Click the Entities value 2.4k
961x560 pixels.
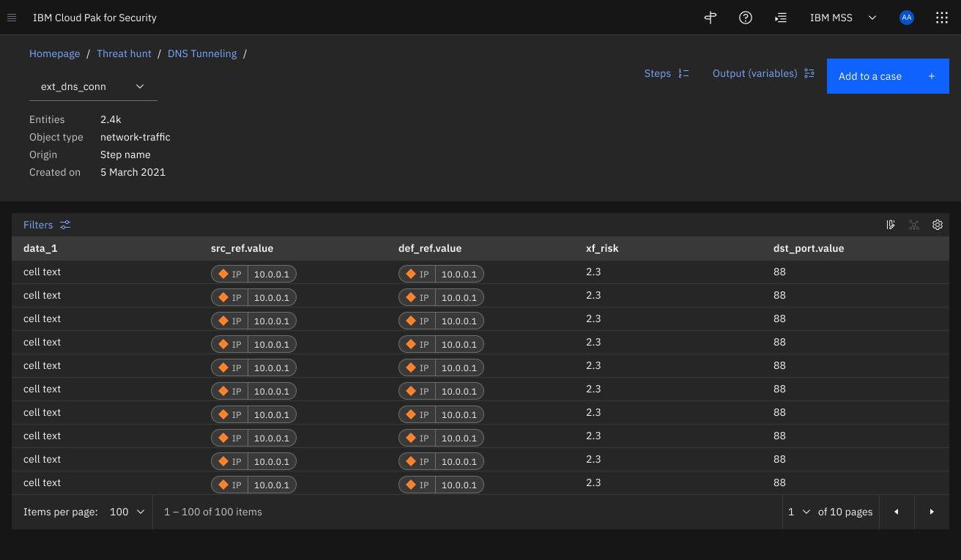[111, 119]
